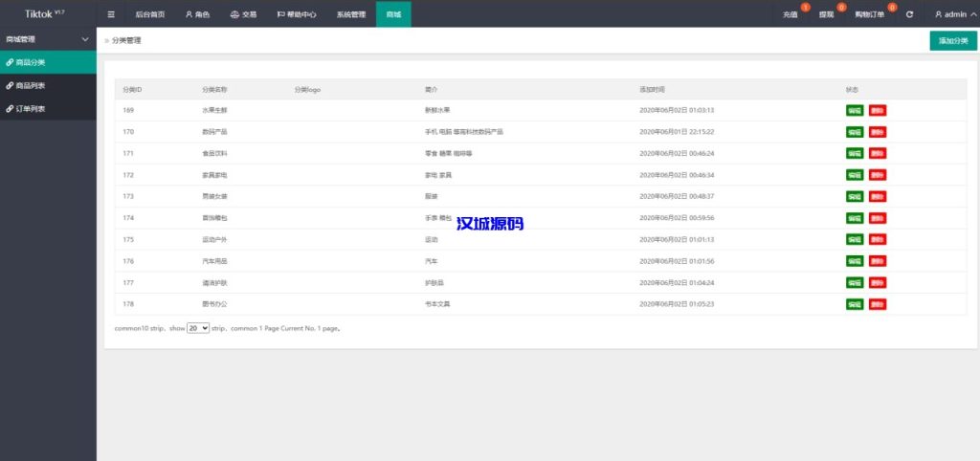Open the page size dropdown showing 20

point(198,328)
